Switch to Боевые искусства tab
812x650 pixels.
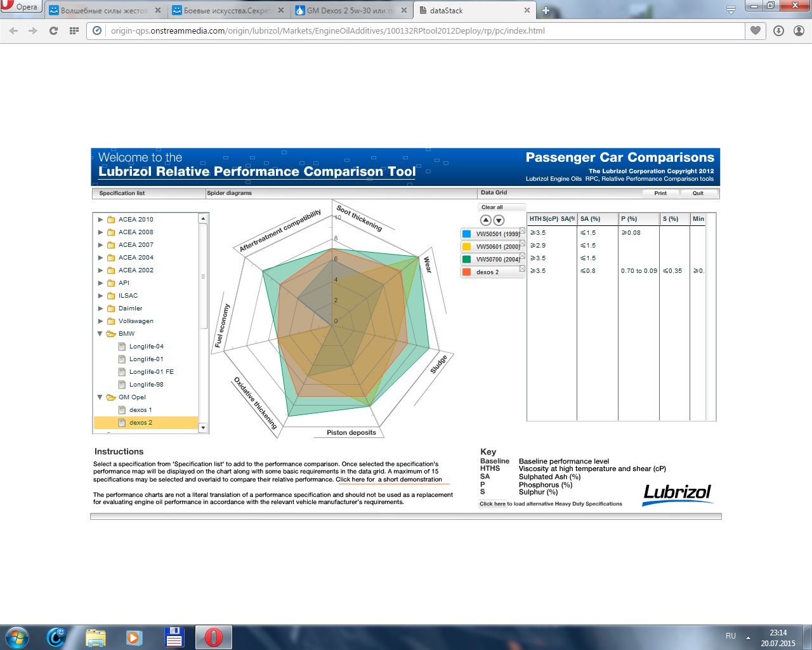pos(228,10)
